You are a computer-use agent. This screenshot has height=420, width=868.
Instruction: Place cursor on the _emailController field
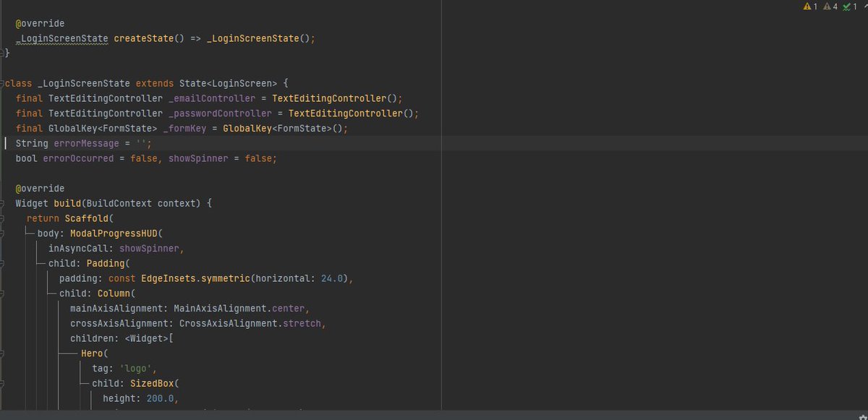212,98
